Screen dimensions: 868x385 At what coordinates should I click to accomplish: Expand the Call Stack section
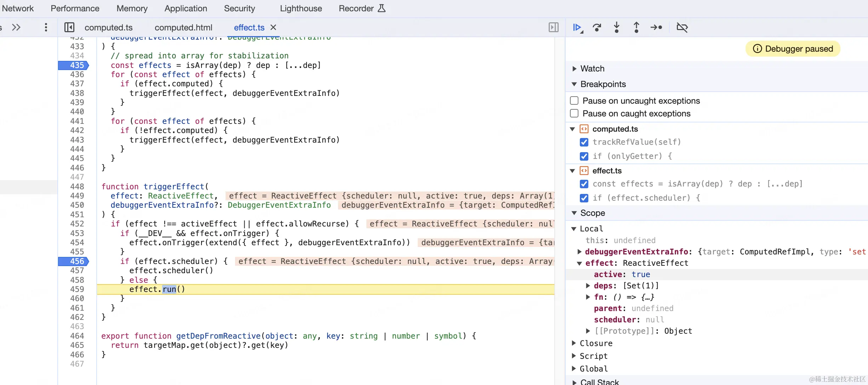click(x=575, y=382)
